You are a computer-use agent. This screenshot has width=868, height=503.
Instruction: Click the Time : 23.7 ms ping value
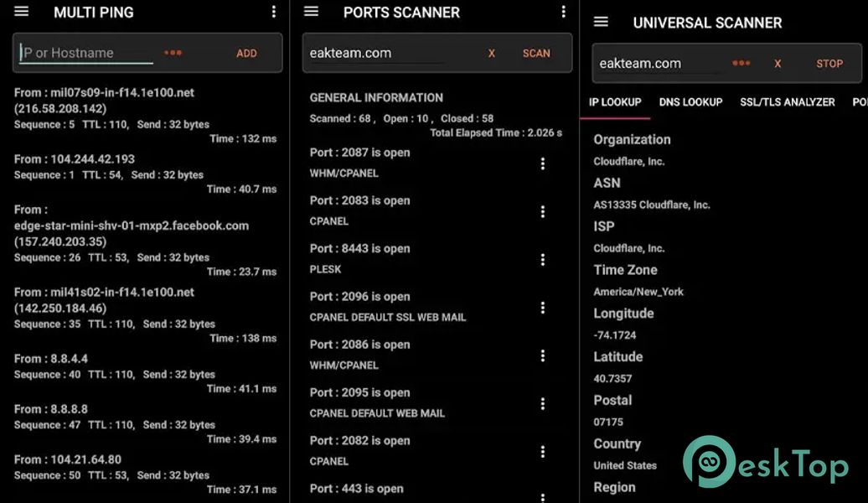(241, 272)
